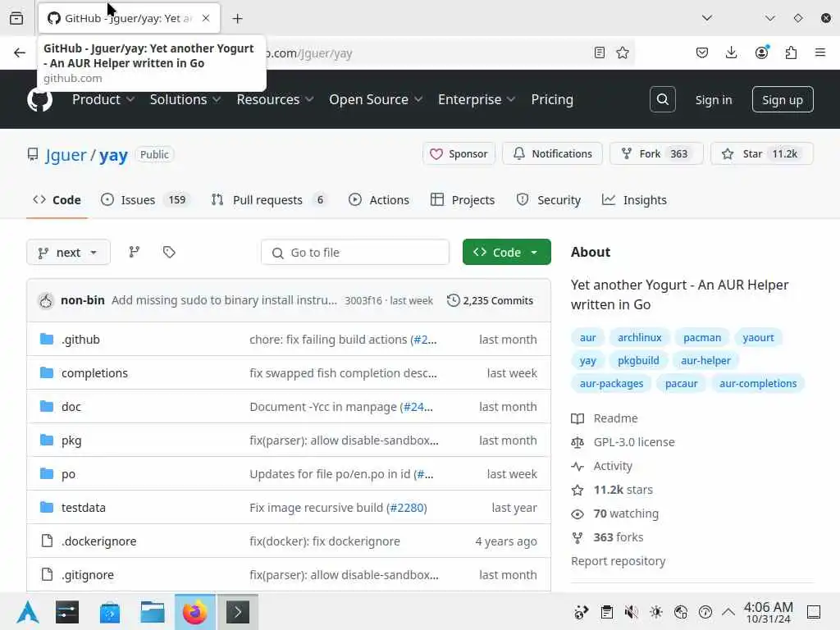Viewport: 840px width, 630px height.
Task: Open the archlinux topic tag
Action: tap(640, 338)
